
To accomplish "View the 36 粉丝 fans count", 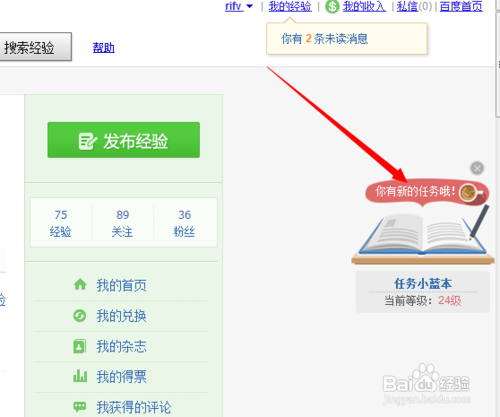I will 184,223.
